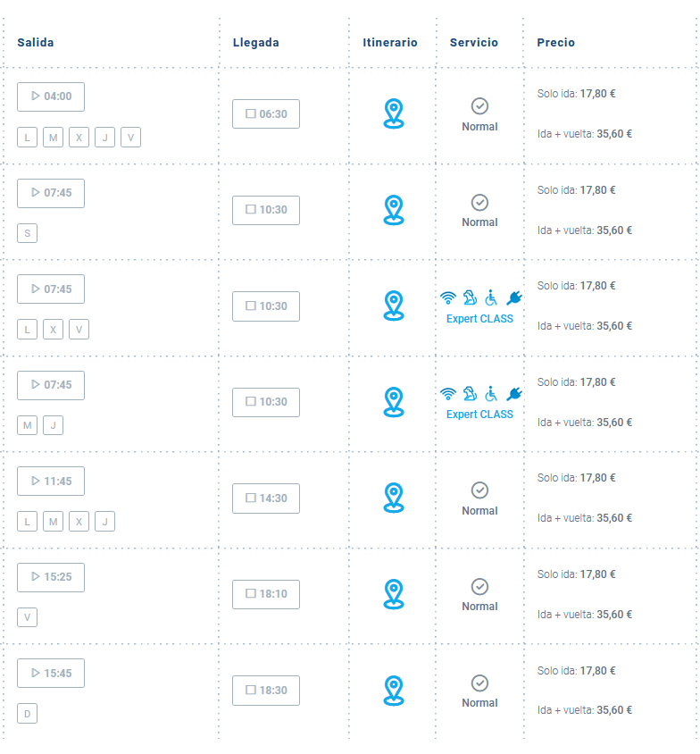Viewport: 700px width, 754px height.
Task: Click itinerary pin for Saturday 07:45 departure
Action: click(394, 210)
